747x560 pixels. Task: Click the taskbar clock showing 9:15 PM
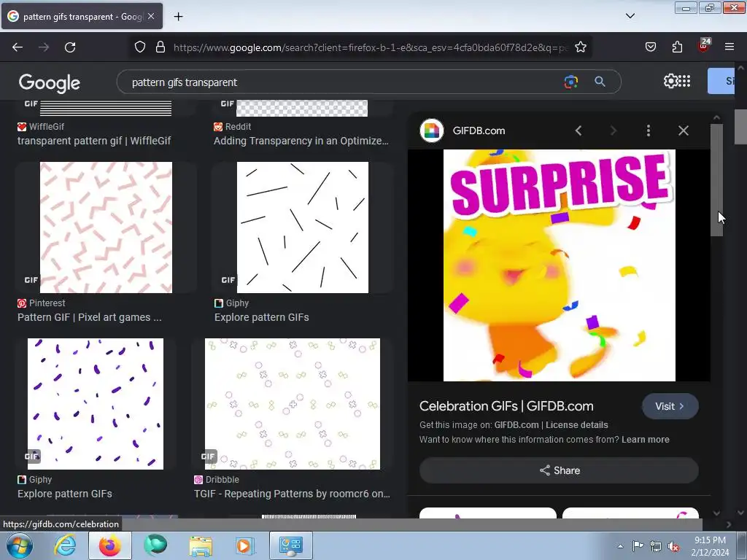(x=710, y=545)
